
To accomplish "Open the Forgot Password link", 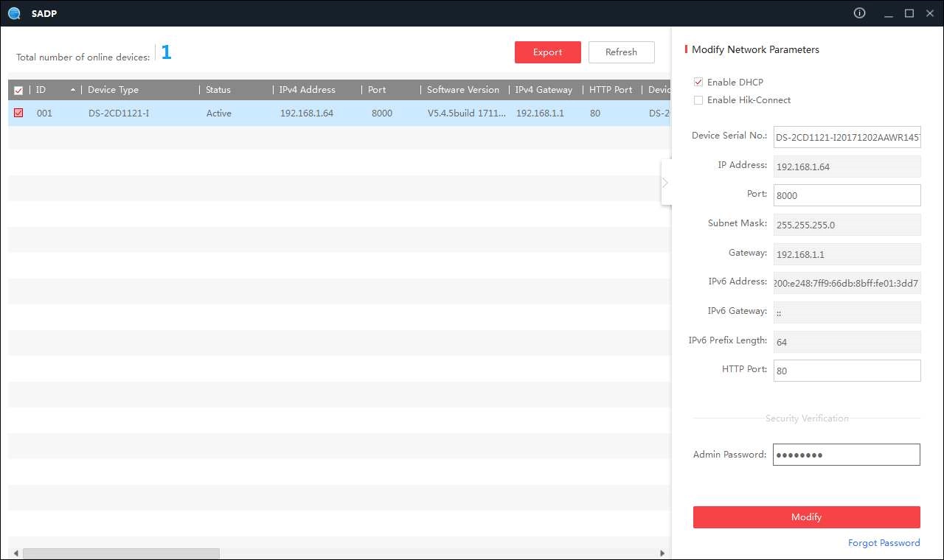I will [x=884, y=543].
